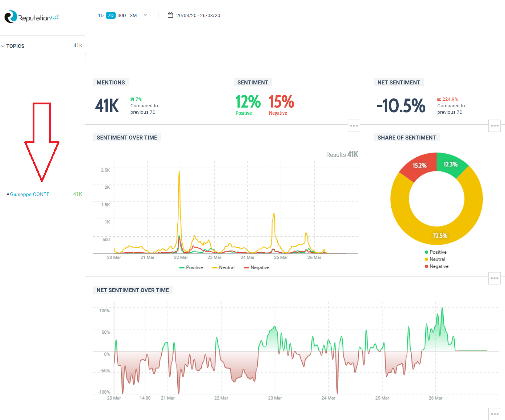Expand the date range 20/03/20 - 26/03/20
The height and width of the screenshot is (420, 505).
(198, 15)
